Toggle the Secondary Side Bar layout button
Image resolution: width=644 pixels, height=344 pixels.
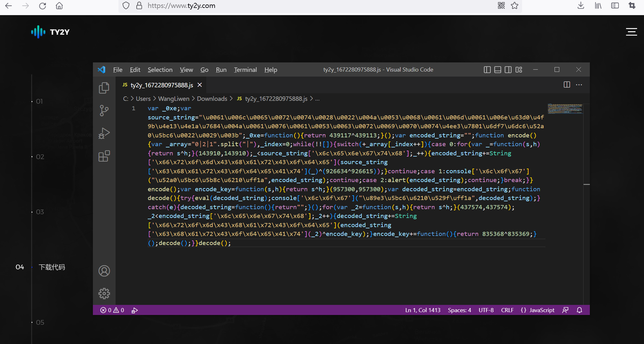tap(508, 70)
